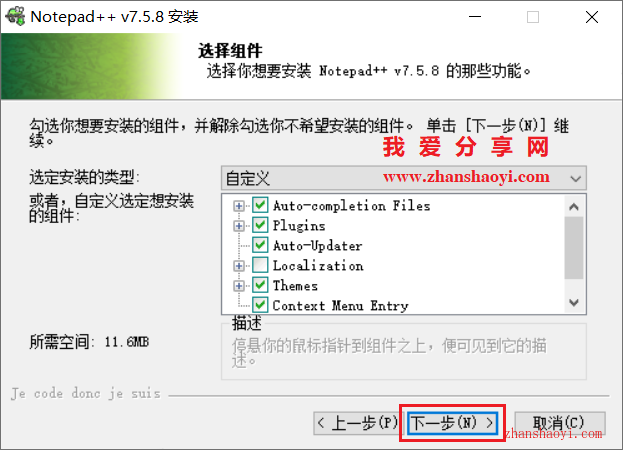Go back with the 上一步(P) button

click(x=358, y=423)
